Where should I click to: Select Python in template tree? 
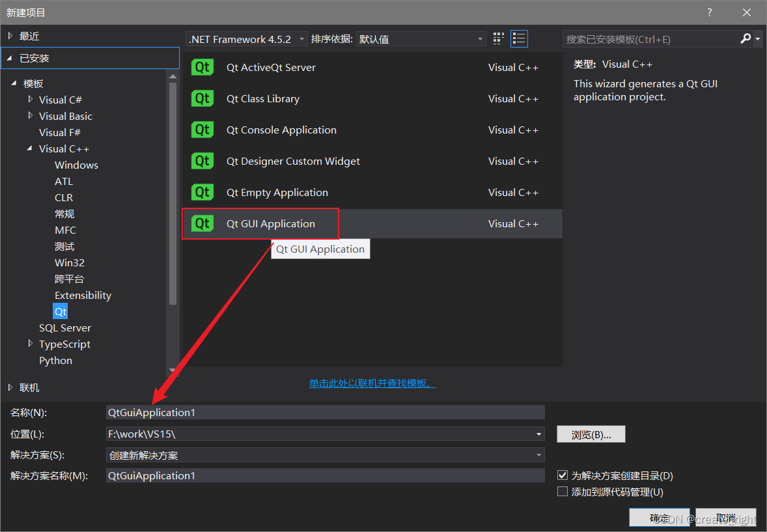(x=56, y=360)
